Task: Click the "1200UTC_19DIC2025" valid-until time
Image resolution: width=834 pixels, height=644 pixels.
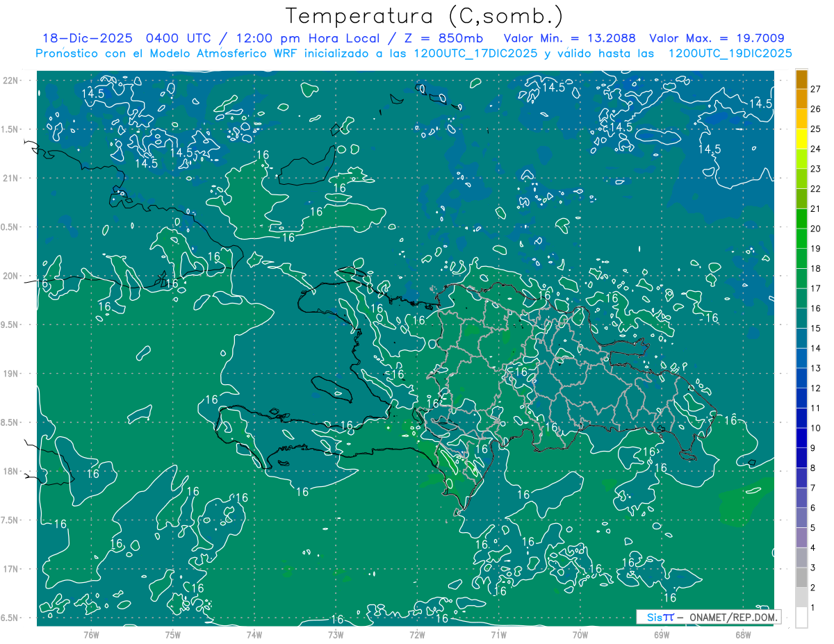Action: click(730, 53)
